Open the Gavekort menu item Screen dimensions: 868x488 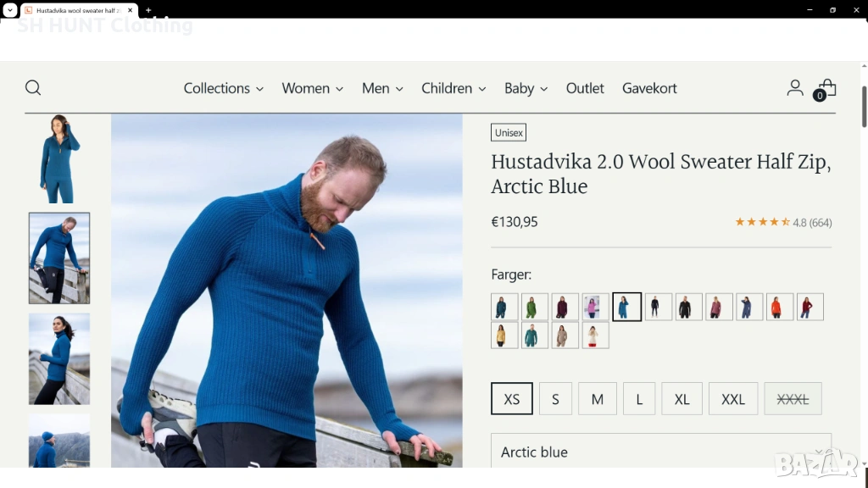click(x=649, y=88)
